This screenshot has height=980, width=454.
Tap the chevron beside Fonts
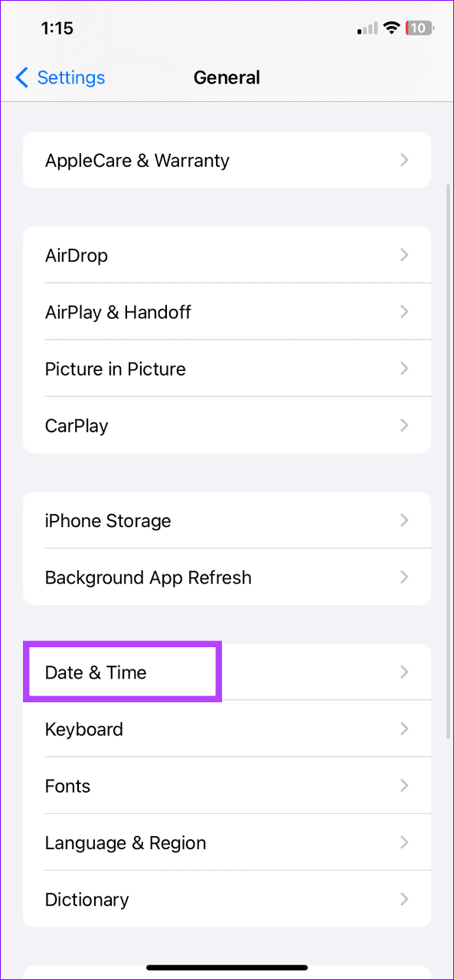tap(404, 786)
